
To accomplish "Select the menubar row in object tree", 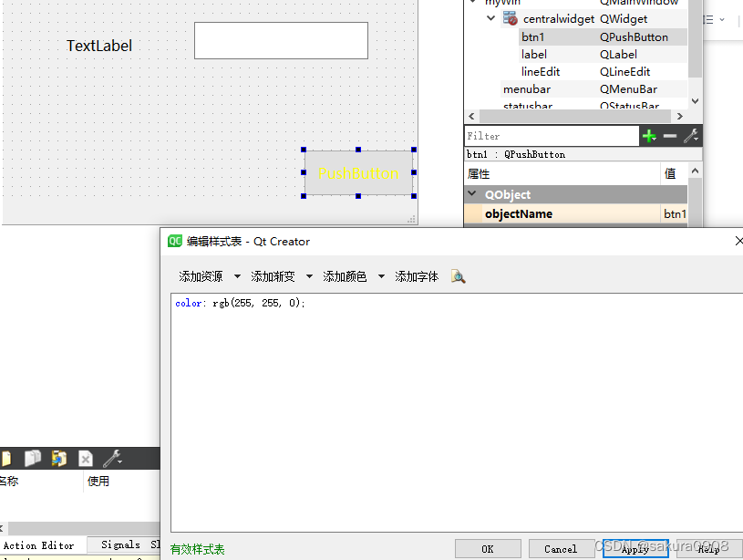I will [593, 89].
